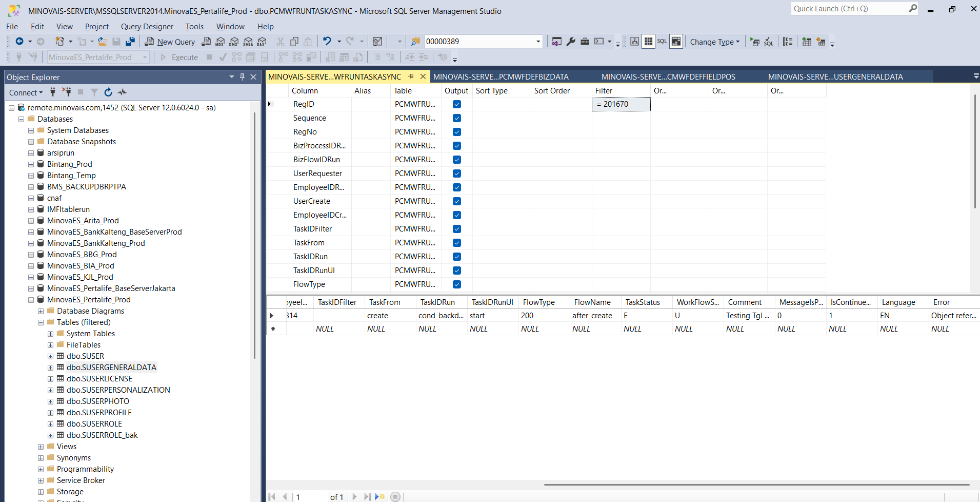
Task: Click the results grid horizontal scrollbar
Action: (x=756, y=484)
